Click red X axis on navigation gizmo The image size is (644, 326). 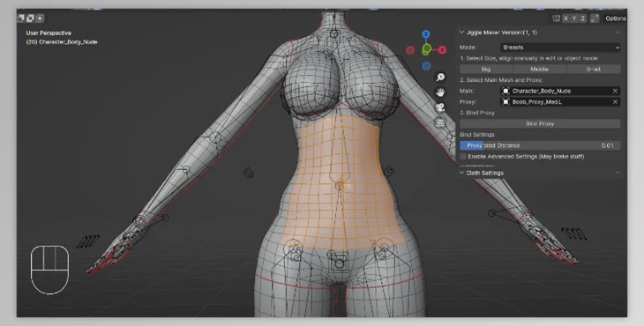pyautogui.click(x=442, y=50)
